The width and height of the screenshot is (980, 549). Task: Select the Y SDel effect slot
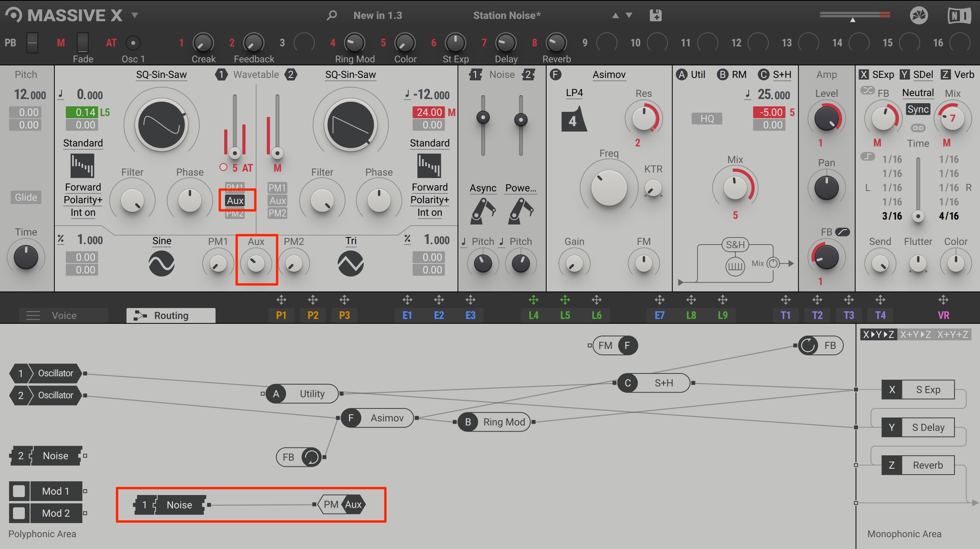pyautogui.click(x=916, y=74)
